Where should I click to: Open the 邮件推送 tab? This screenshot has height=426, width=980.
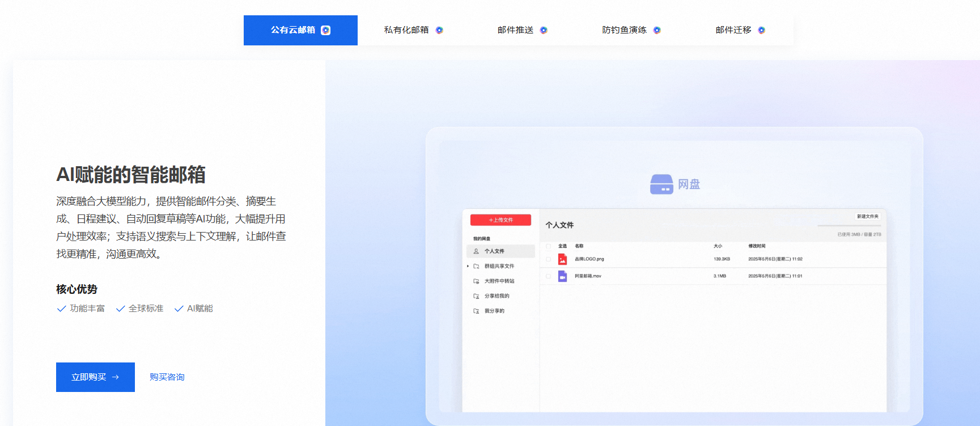pos(522,30)
